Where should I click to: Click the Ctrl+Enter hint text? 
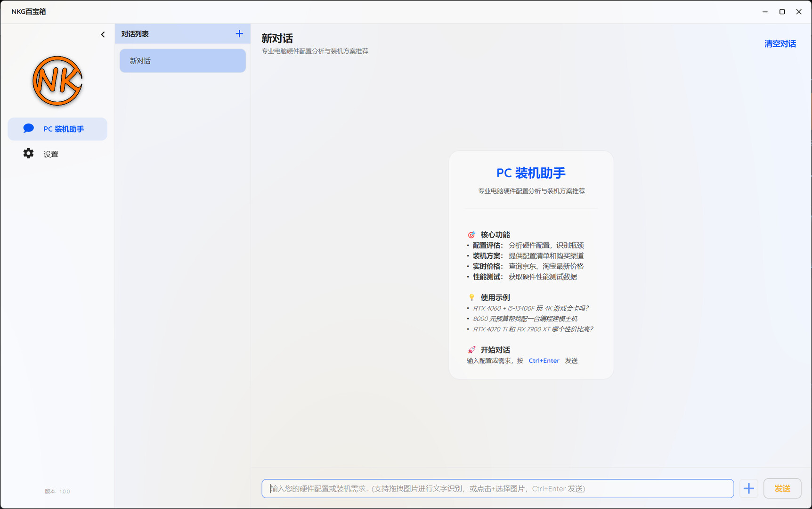click(x=544, y=361)
